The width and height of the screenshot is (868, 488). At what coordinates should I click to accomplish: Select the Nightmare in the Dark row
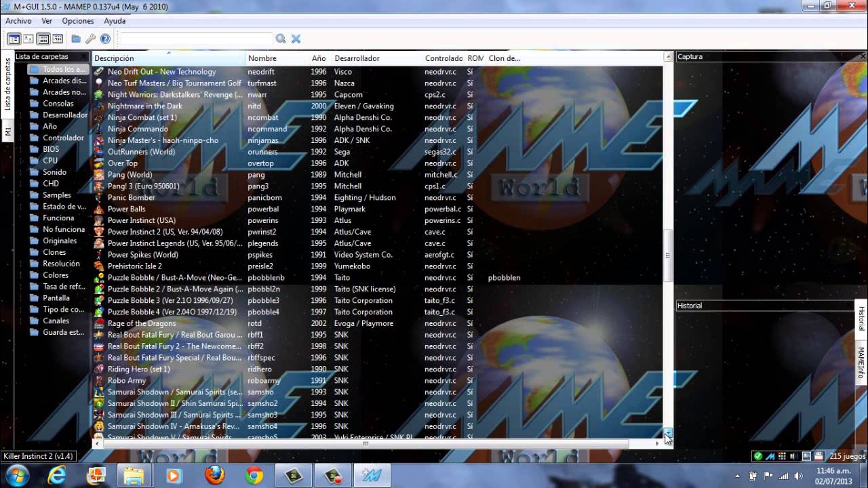pos(377,106)
